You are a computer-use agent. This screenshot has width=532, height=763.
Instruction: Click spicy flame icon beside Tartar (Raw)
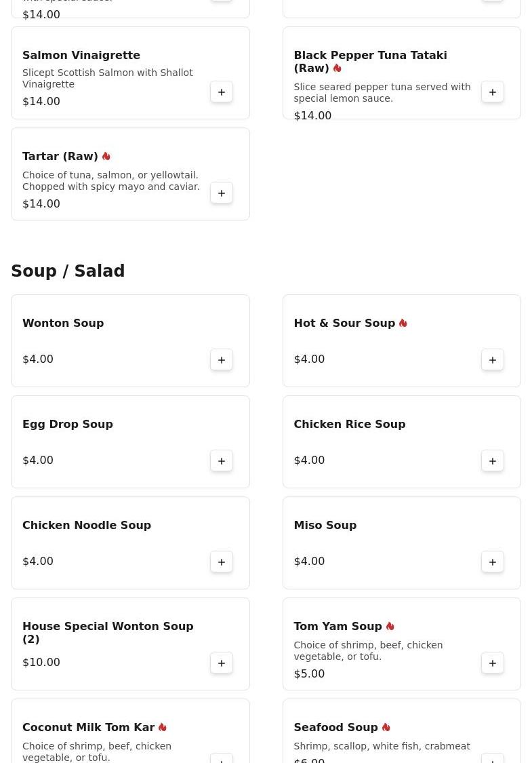tap(106, 156)
